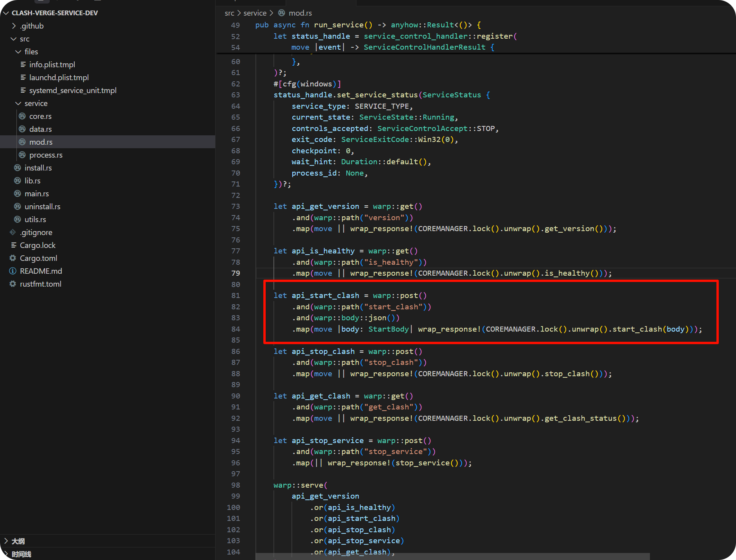
Task: Expand the .github folder
Action: (14, 26)
